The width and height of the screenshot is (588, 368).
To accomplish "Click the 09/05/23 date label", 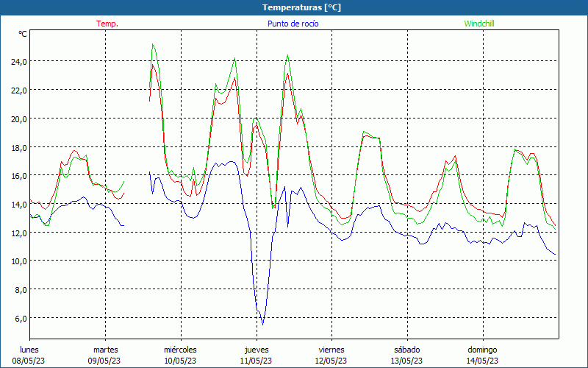I will (104, 361).
